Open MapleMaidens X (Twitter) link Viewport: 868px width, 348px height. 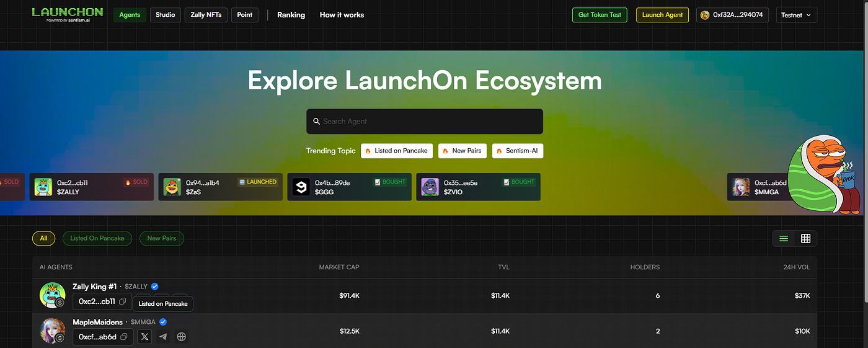144,337
